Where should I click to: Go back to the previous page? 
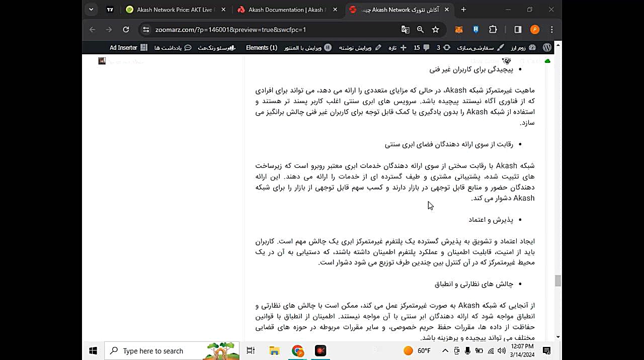point(92,30)
